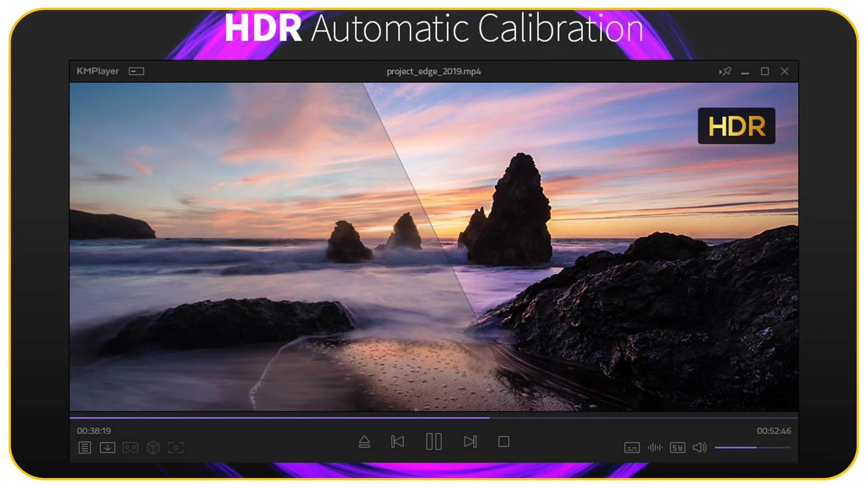Click the eject/open file button

(x=364, y=442)
